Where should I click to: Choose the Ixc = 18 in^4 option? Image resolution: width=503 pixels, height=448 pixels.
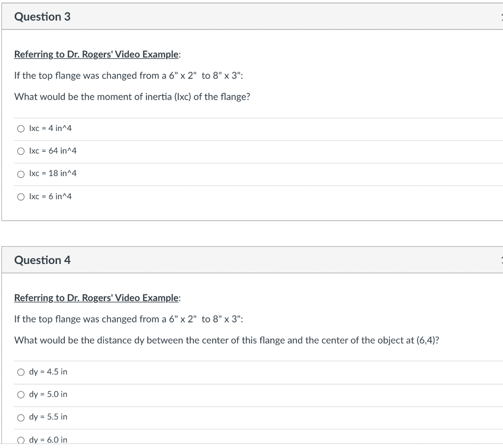[x=21, y=174]
